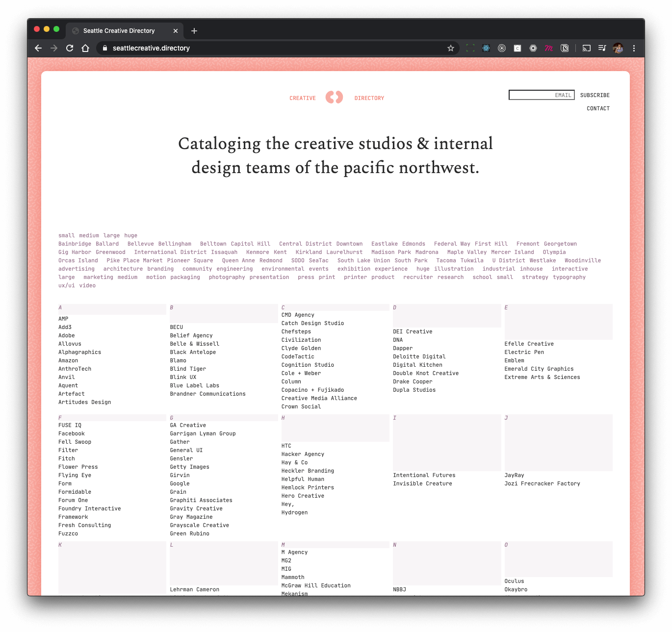
Task: Filter by the South Lake Union tag
Action: coord(364,260)
